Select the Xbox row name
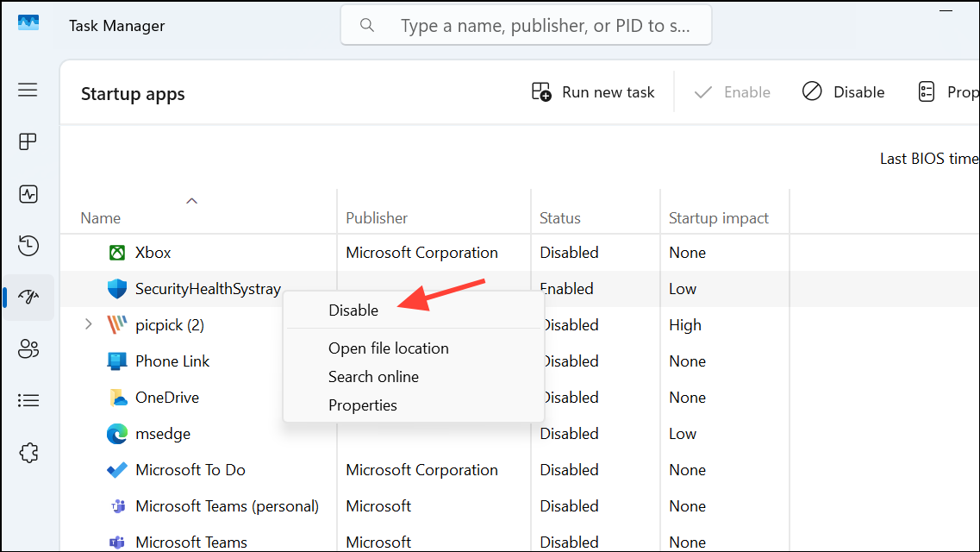 pyautogui.click(x=153, y=253)
